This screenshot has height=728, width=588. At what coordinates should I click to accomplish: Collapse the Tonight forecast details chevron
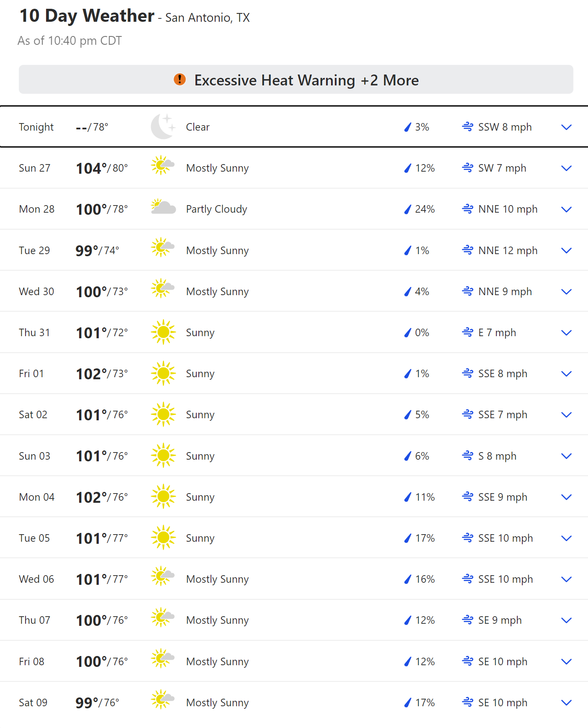click(566, 127)
